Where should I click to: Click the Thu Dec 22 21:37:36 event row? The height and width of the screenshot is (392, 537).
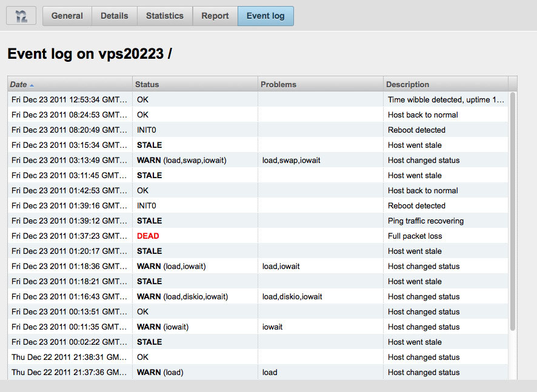(258, 372)
